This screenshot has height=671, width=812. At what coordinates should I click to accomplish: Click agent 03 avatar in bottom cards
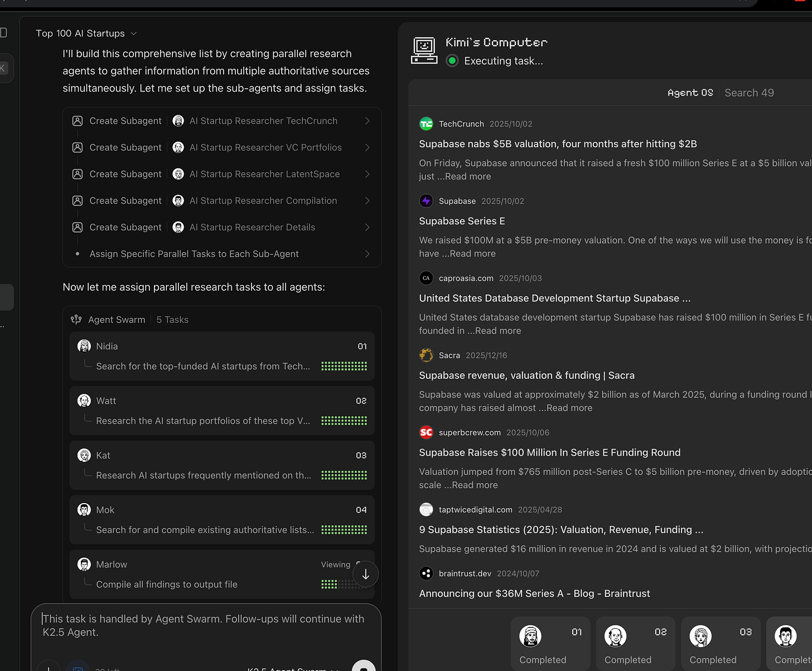tap(700, 636)
